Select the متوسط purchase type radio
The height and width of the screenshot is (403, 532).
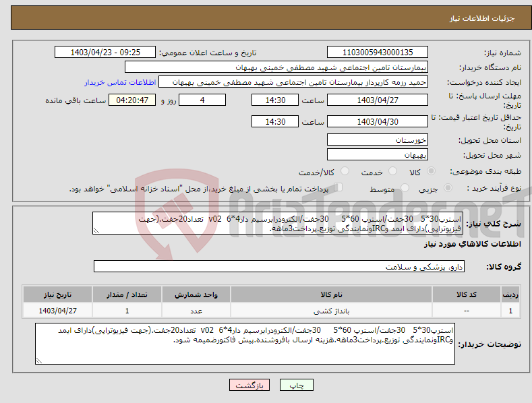click(405, 187)
